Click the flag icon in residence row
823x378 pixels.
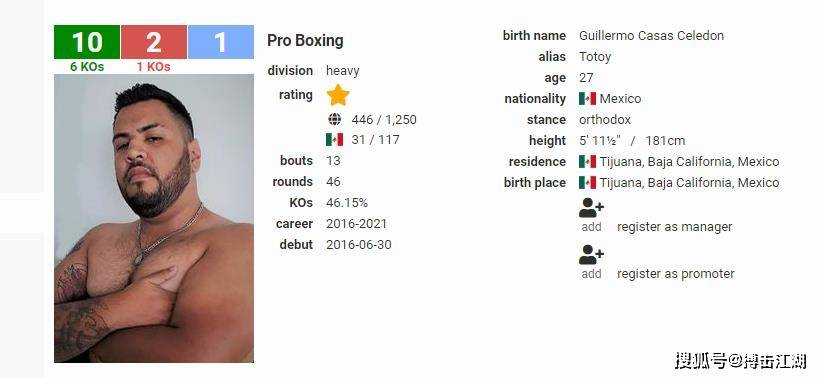587,162
